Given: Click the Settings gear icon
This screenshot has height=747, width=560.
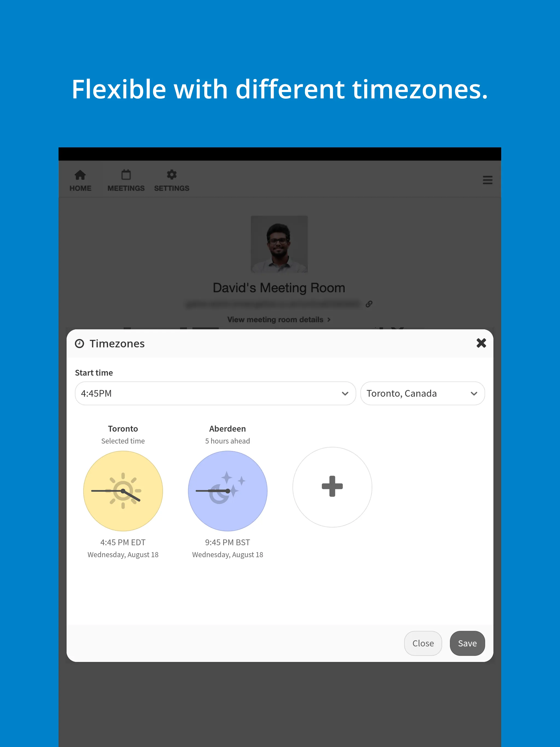Looking at the screenshot, I should point(171,175).
